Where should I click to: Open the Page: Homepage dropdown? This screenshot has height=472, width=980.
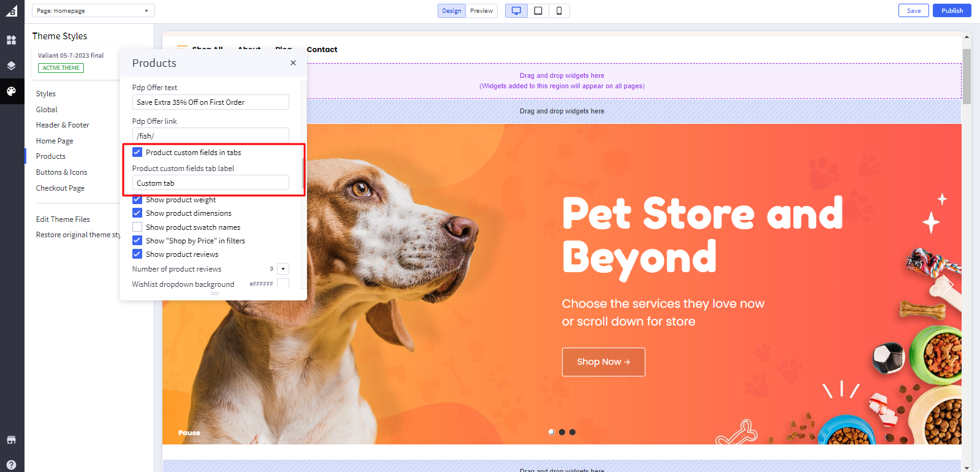[x=93, y=10]
